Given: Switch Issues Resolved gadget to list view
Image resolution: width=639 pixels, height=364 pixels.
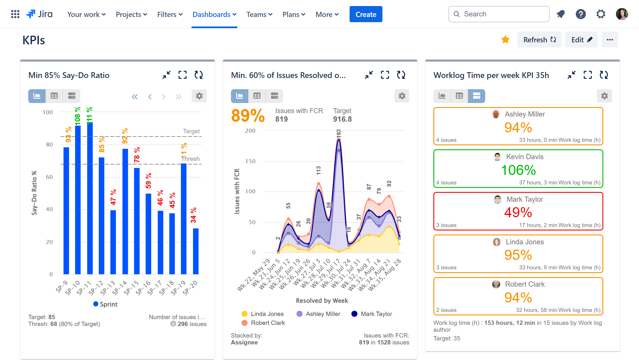Looking at the screenshot, I should point(274,96).
